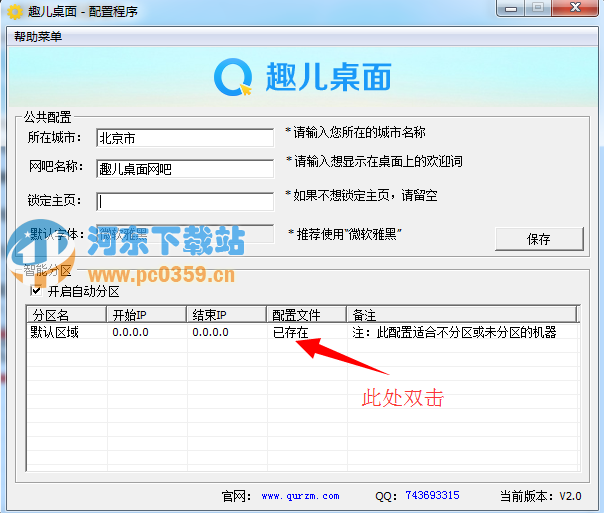
Task: Open the 帮助菜单 menu
Action: point(38,37)
